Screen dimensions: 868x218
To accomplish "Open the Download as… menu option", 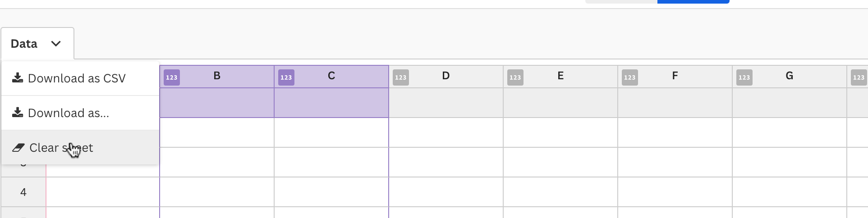I will pyautogui.click(x=69, y=113).
